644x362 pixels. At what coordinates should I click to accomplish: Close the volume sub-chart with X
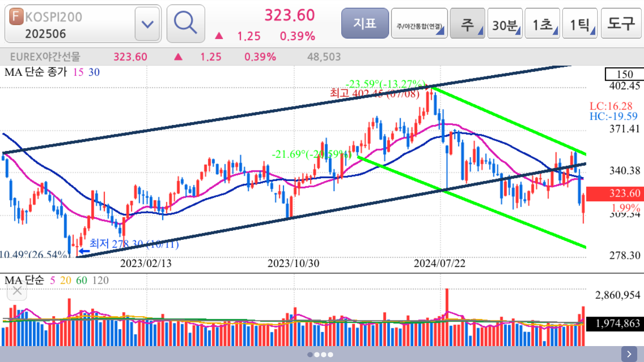(x=17, y=291)
